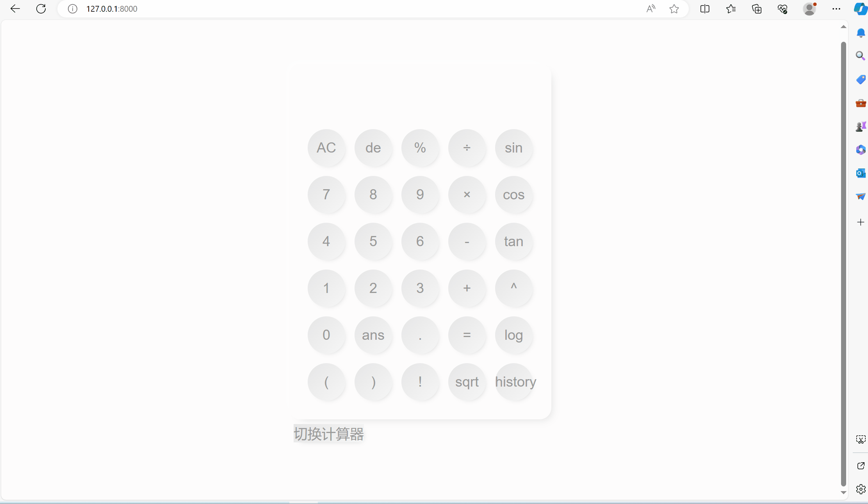The height and width of the screenshot is (504, 868).
Task: Click the add sidebar app plus
Action: coord(861,222)
